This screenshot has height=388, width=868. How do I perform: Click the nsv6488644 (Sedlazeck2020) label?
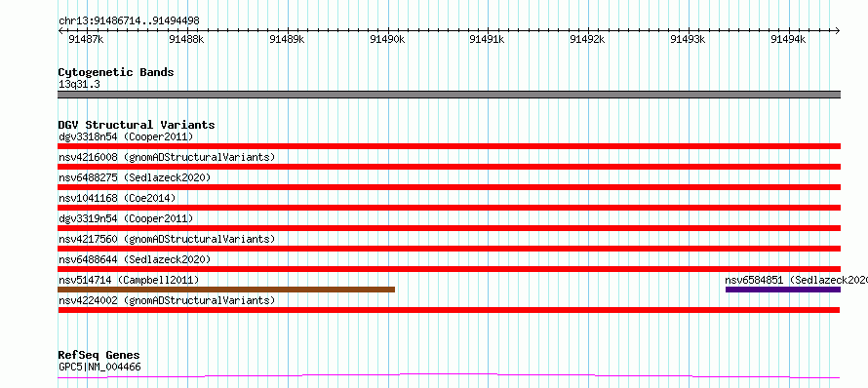[x=135, y=259]
